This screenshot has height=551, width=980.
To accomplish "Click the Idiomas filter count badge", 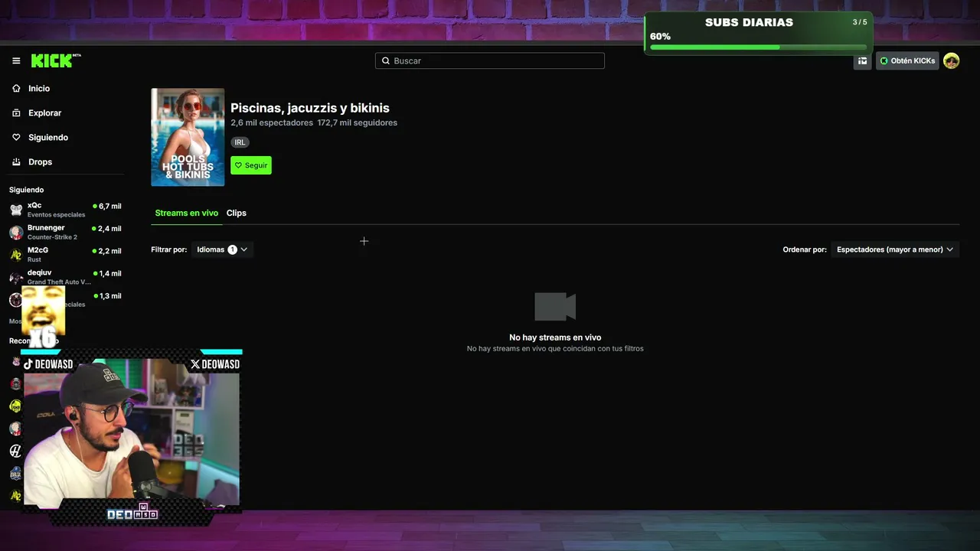I will (232, 249).
